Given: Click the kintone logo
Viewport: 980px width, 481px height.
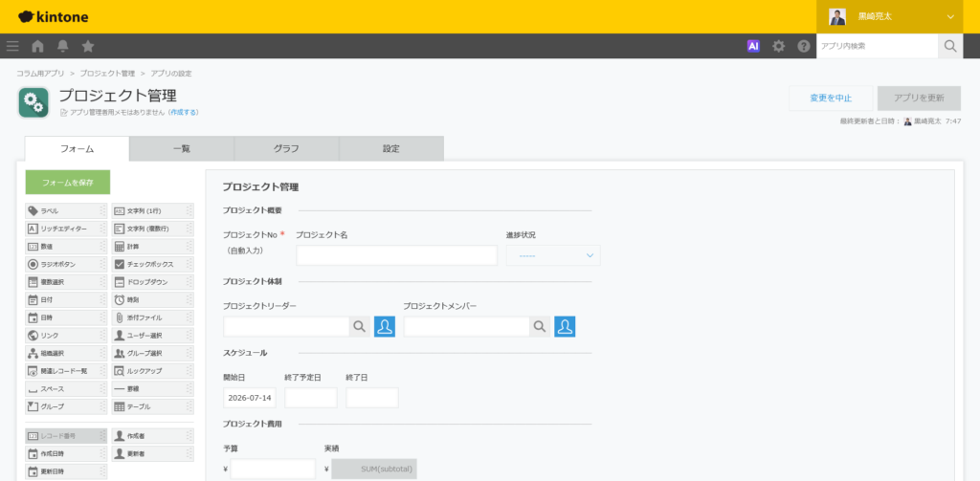Looking at the screenshot, I should 54,17.
